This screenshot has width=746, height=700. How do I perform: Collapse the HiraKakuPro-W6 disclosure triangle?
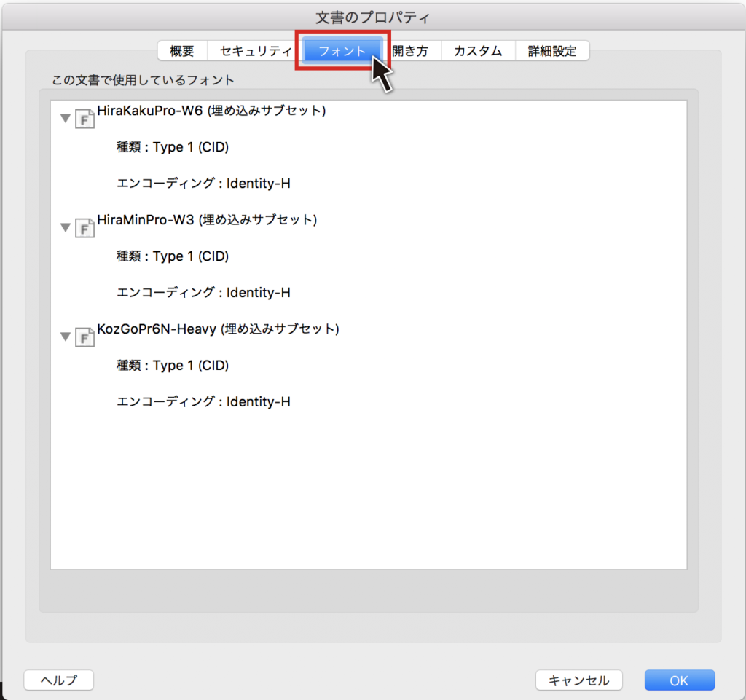coord(66,118)
